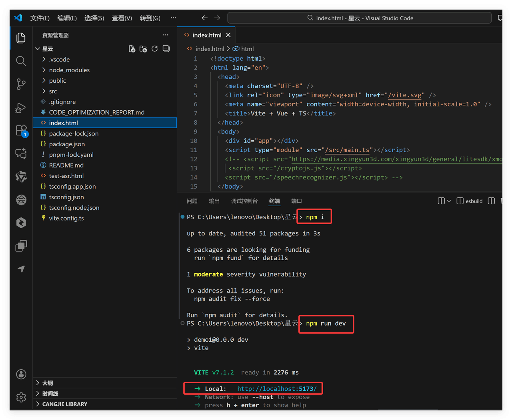Open CODE_OPTIMIZATION_REPORT.md file
The image size is (512, 420).
pos(105,112)
